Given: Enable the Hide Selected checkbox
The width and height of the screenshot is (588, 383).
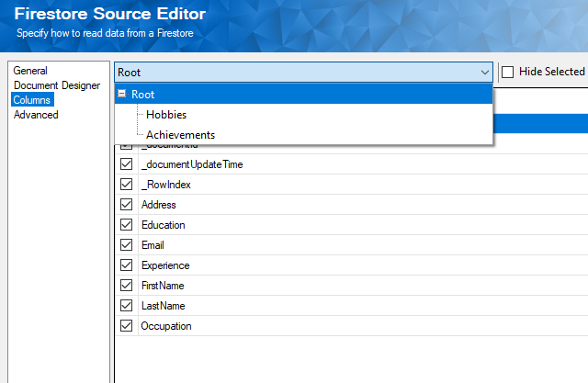Looking at the screenshot, I should pyautogui.click(x=507, y=72).
